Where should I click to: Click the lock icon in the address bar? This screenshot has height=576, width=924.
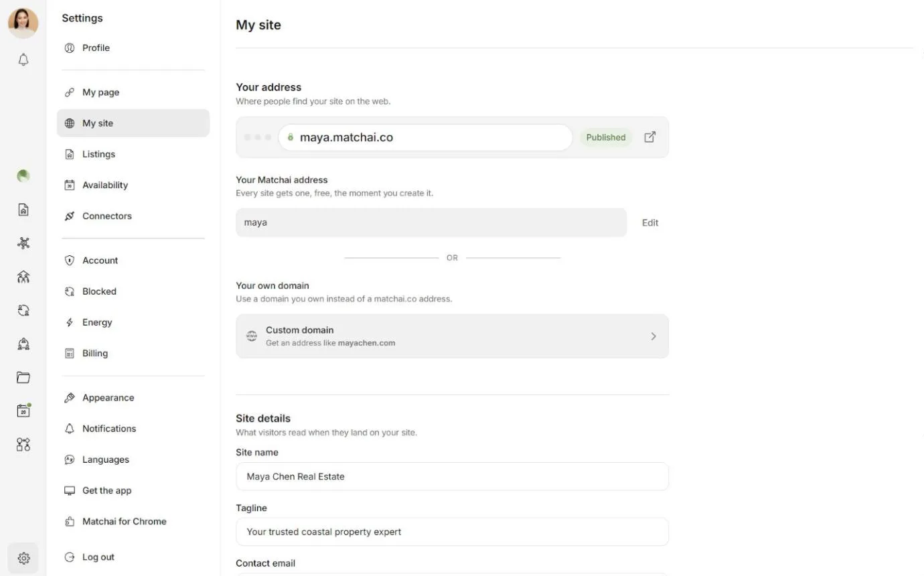click(x=291, y=137)
